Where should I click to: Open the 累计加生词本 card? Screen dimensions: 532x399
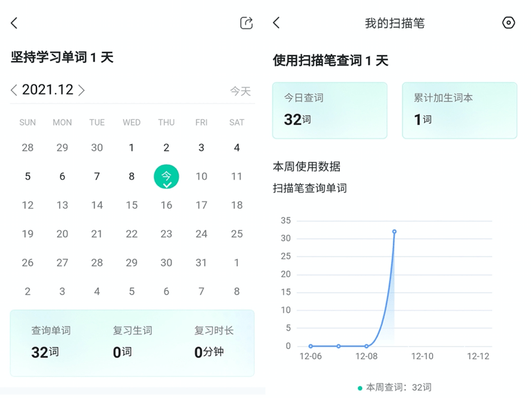point(460,110)
